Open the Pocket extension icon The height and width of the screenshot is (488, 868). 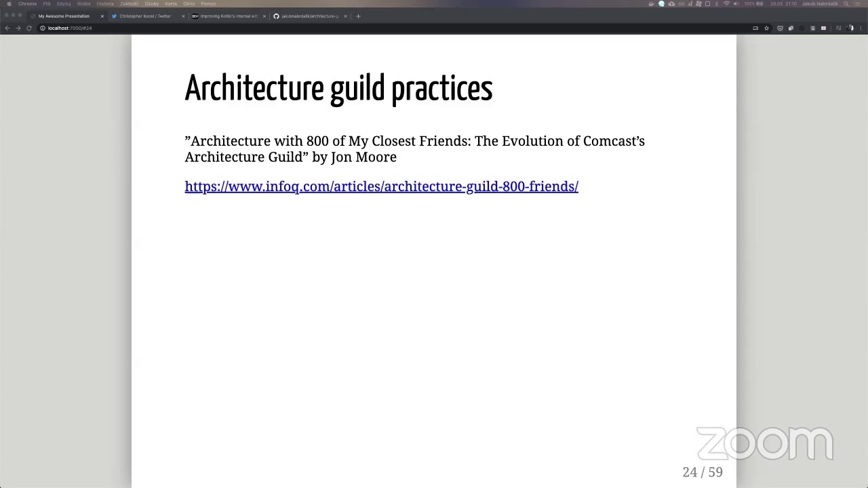[780, 28]
